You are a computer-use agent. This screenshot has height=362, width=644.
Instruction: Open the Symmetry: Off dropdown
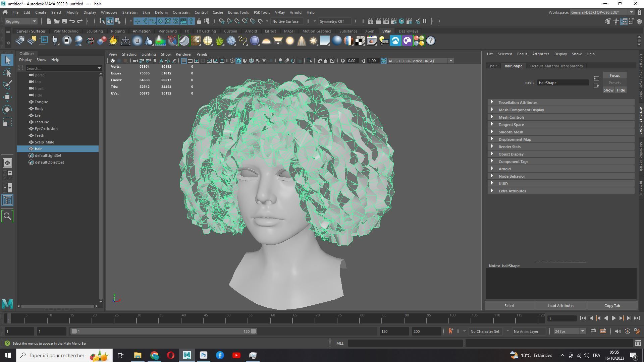(x=334, y=21)
